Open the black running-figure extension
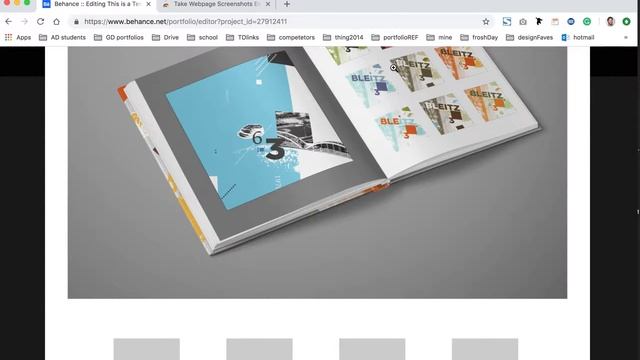Screen dimensions: 640x360 (539, 21)
